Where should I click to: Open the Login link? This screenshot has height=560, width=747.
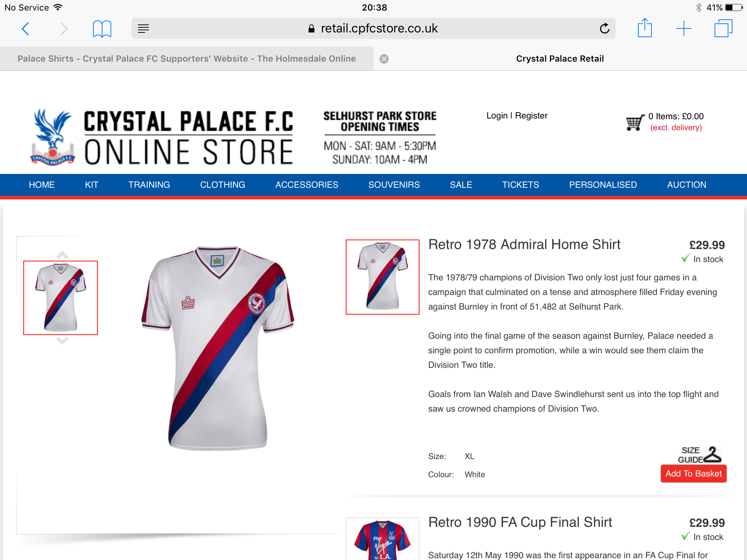pos(497,116)
